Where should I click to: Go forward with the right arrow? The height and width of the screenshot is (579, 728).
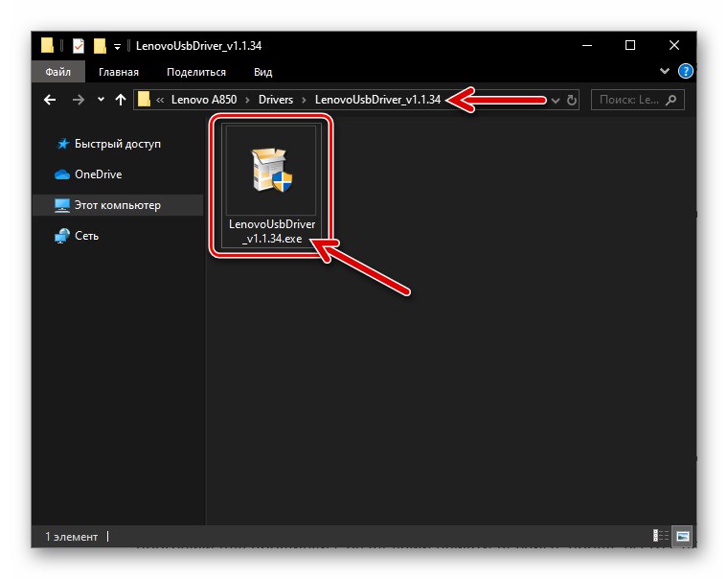click(79, 100)
